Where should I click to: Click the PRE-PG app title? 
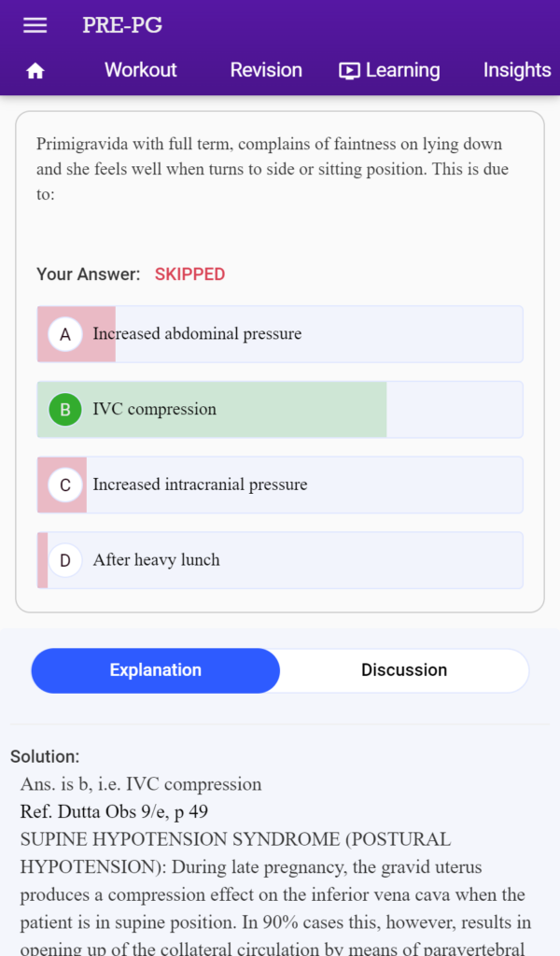coord(122,25)
